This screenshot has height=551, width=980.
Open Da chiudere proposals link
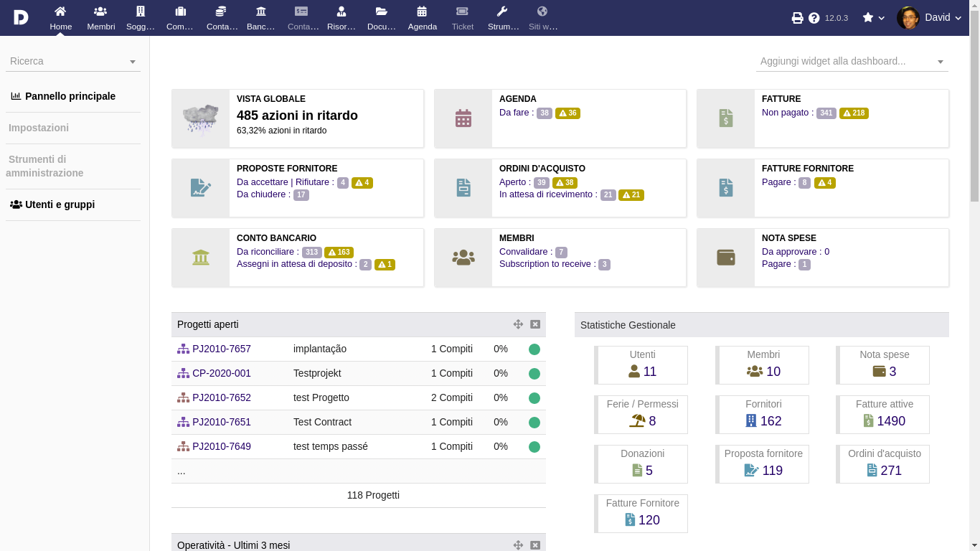pos(264,194)
